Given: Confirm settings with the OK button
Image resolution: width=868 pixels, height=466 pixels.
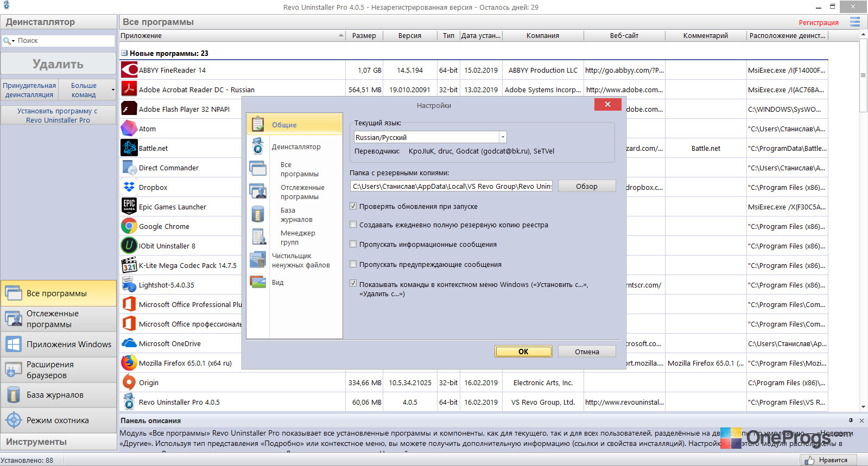Looking at the screenshot, I should (523, 352).
